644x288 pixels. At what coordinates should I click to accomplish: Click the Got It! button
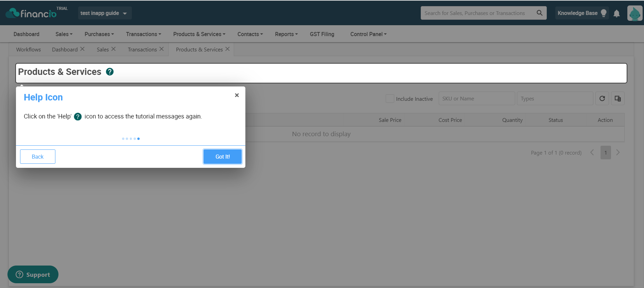(223, 157)
